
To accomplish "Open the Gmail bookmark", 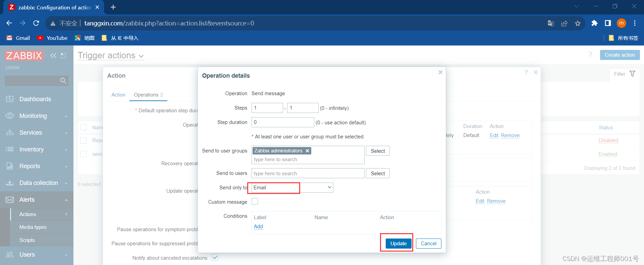I will (x=18, y=38).
